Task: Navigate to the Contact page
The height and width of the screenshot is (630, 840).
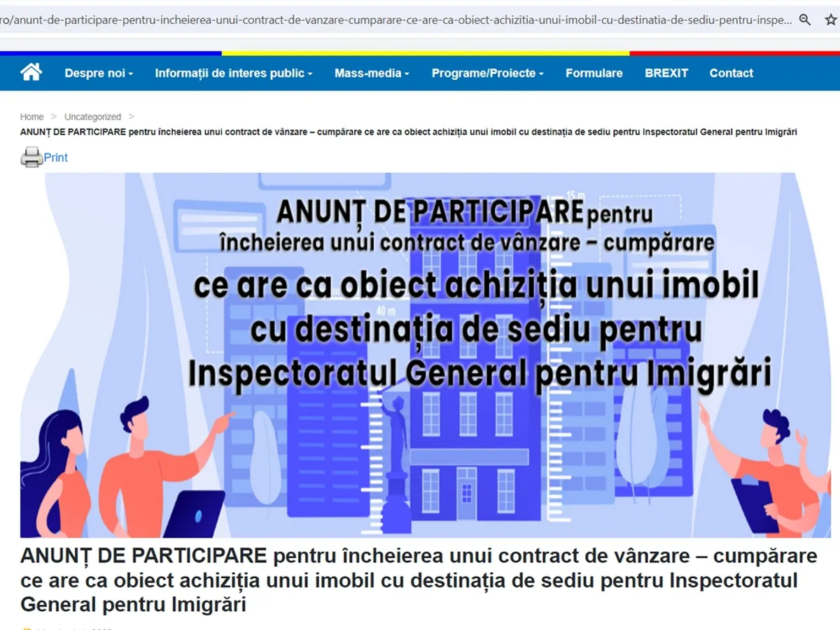Action: [x=731, y=73]
